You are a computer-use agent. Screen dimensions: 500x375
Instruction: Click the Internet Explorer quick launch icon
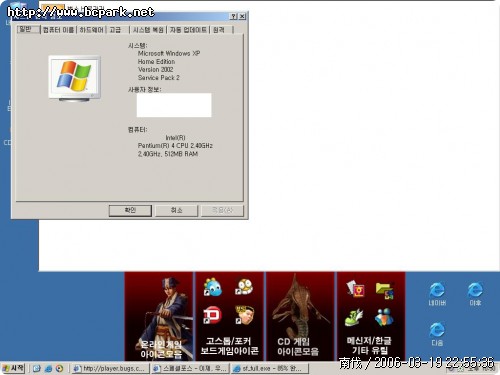pyautogui.click(x=48, y=369)
